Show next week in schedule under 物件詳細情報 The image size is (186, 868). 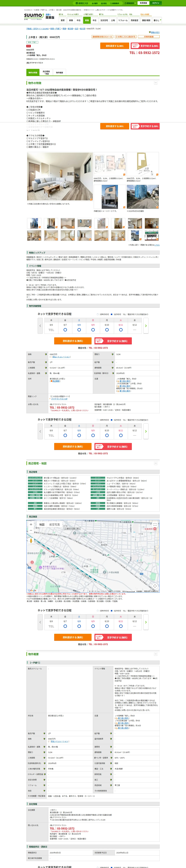146,326
